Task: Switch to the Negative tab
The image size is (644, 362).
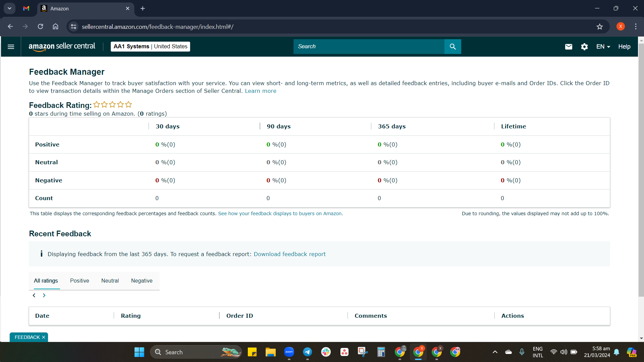Action: (142, 281)
